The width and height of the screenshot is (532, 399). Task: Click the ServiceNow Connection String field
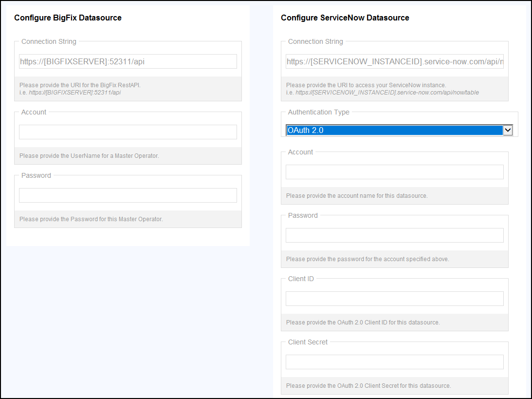pos(395,61)
